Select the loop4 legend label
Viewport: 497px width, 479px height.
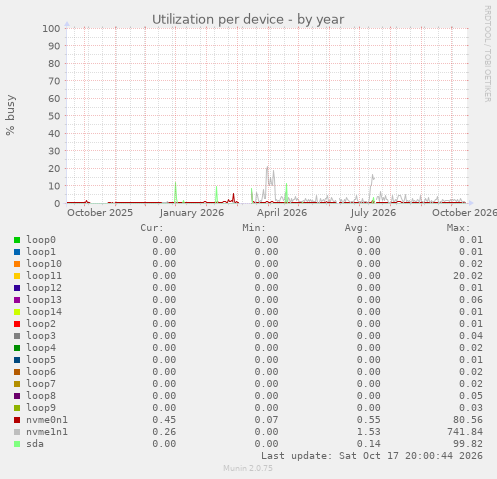(x=41, y=348)
